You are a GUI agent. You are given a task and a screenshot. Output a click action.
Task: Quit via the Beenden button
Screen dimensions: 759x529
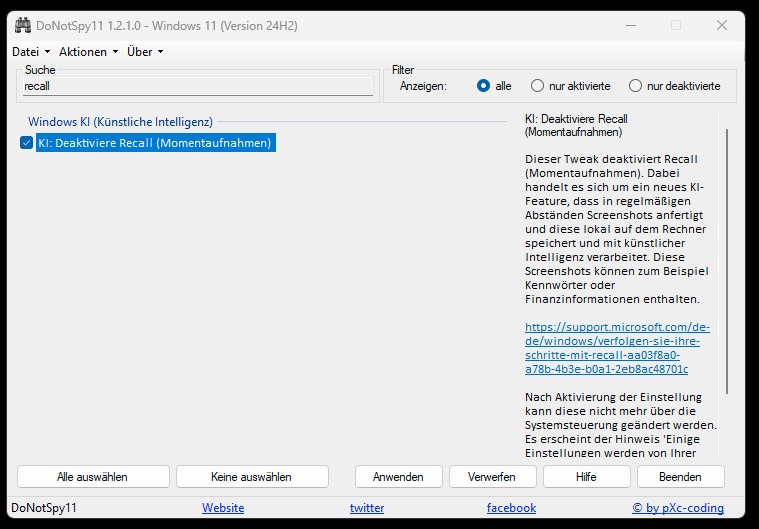pos(681,477)
